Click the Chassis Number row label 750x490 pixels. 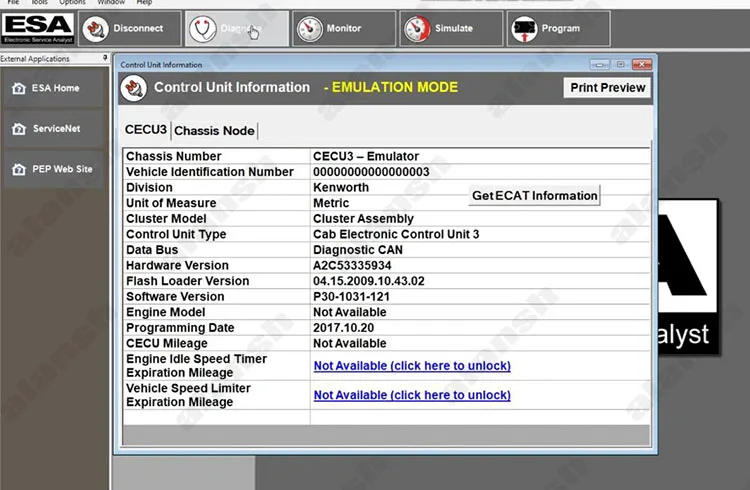coord(174,156)
